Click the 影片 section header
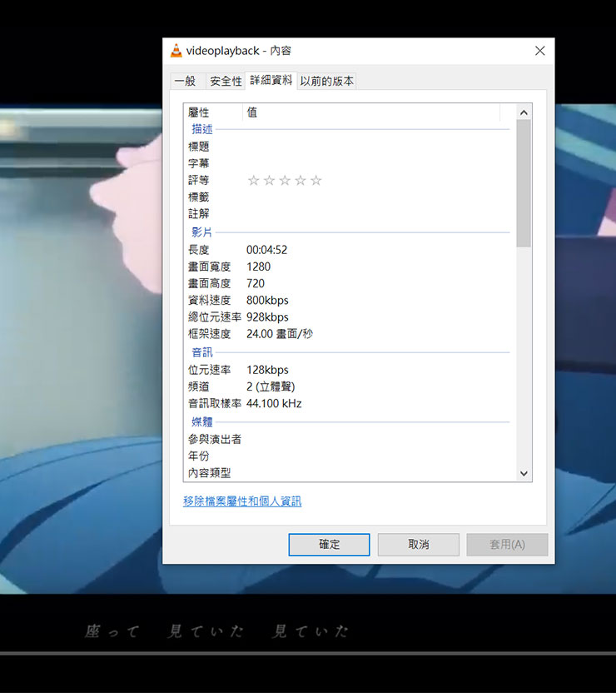Image resolution: width=616 pixels, height=693 pixels. [202, 232]
